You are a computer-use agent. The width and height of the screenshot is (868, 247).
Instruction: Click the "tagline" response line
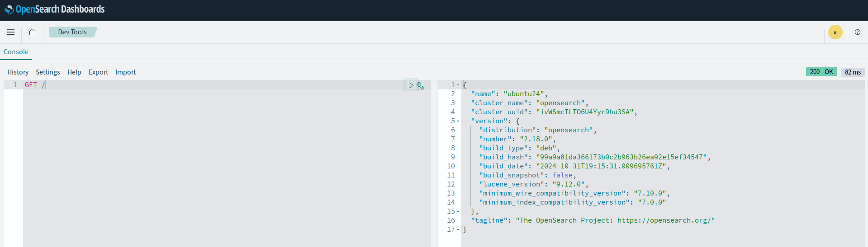(x=593, y=220)
